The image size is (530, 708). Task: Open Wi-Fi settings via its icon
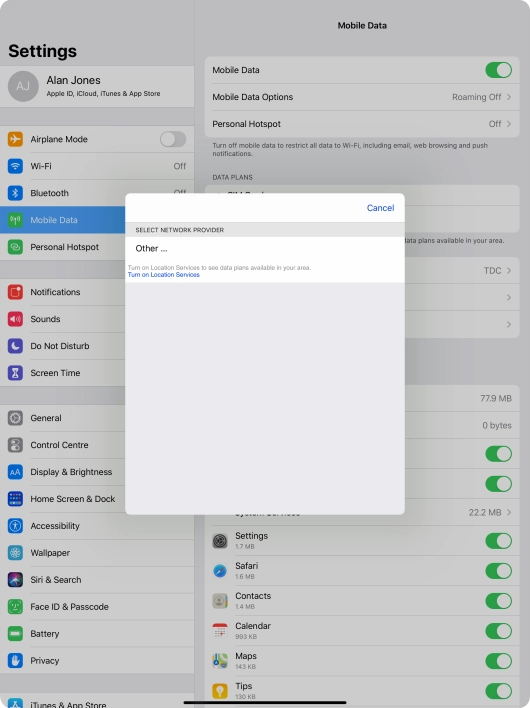tap(15, 166)
